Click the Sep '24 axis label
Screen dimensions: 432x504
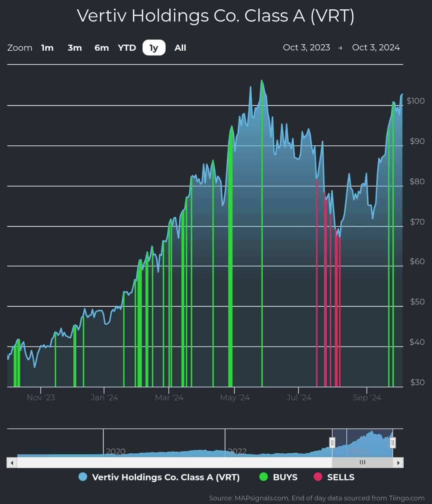367,398
